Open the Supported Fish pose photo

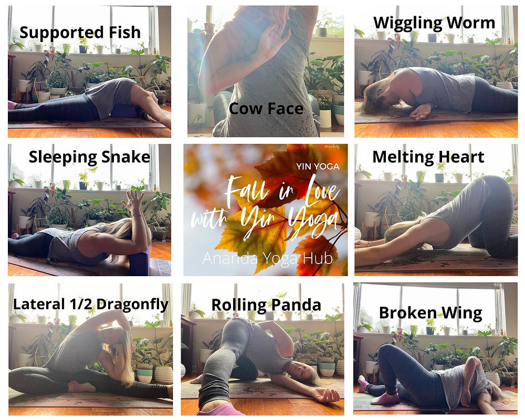(x=89, y=71)
